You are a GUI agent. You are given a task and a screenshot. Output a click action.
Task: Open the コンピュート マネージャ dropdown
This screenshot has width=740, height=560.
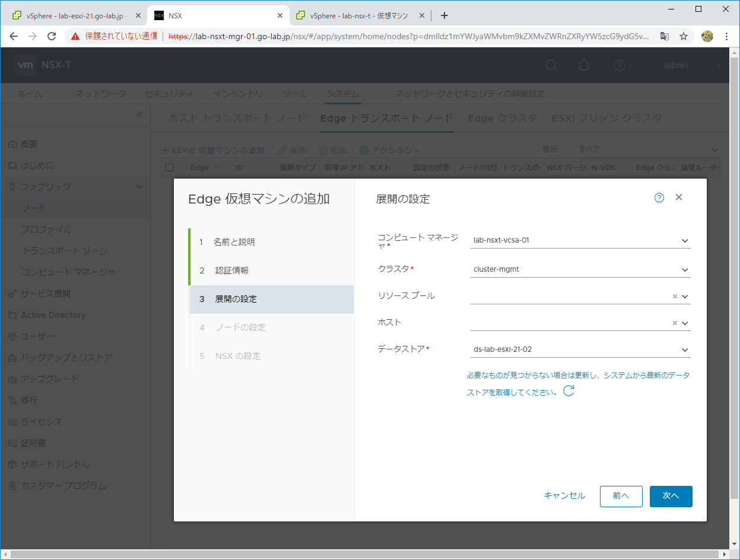580,241
